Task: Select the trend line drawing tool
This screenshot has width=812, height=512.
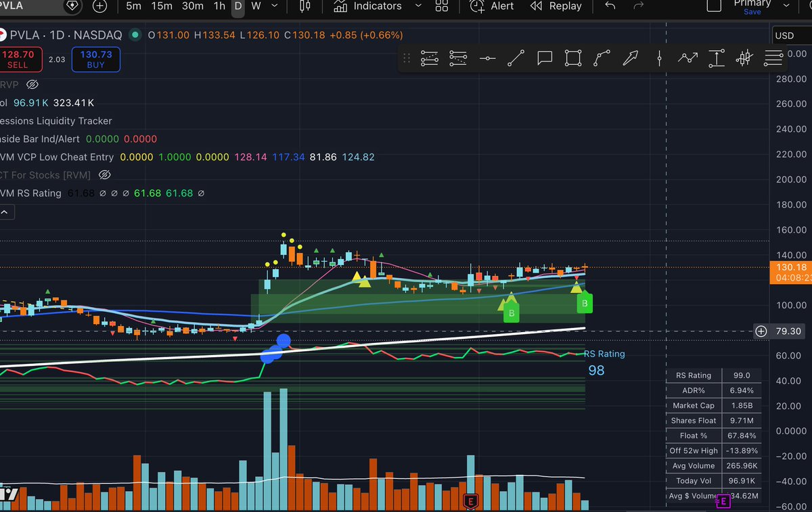Action: 516,59
